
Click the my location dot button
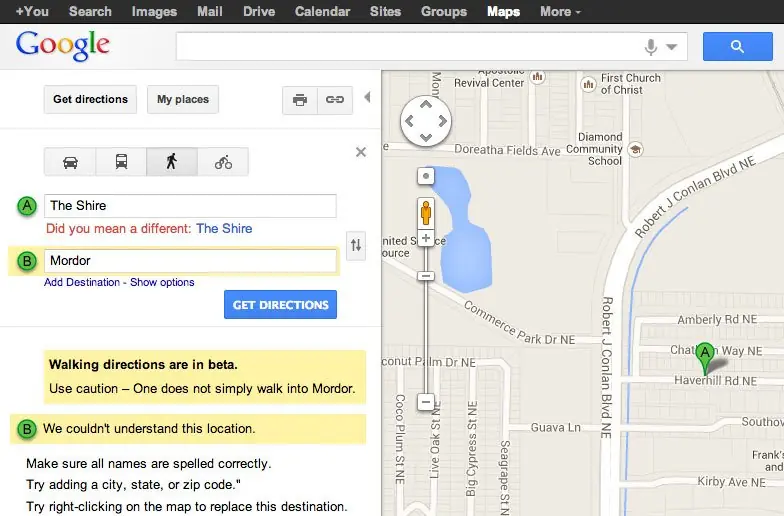(x=426, y=176)
